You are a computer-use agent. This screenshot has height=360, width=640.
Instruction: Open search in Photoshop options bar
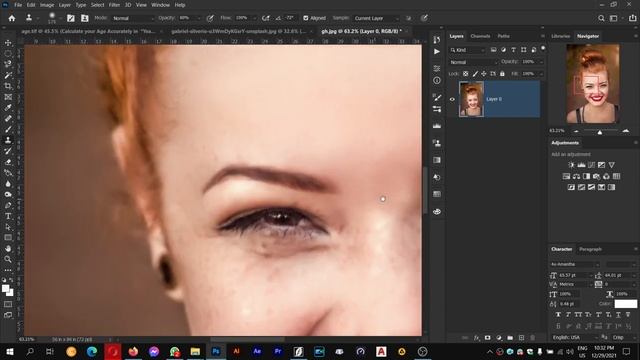601,18
